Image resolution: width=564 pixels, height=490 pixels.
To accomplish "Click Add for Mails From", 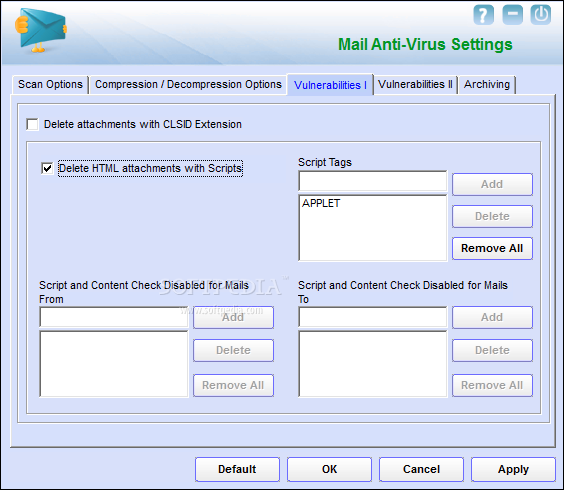I will (x=233, y=317).
